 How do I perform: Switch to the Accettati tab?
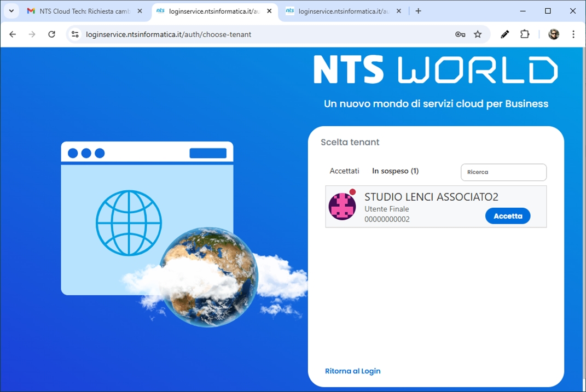(x=344, y=171)
